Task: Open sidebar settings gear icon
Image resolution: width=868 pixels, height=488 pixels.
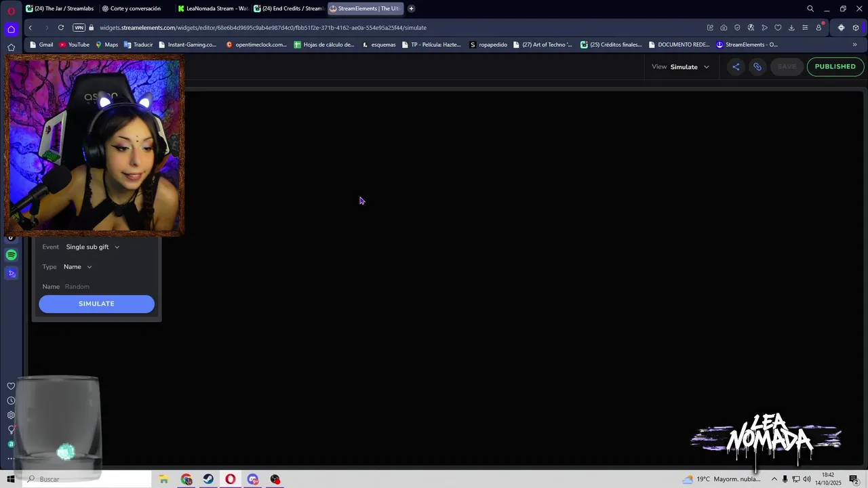Action: [x=11, y=415]
